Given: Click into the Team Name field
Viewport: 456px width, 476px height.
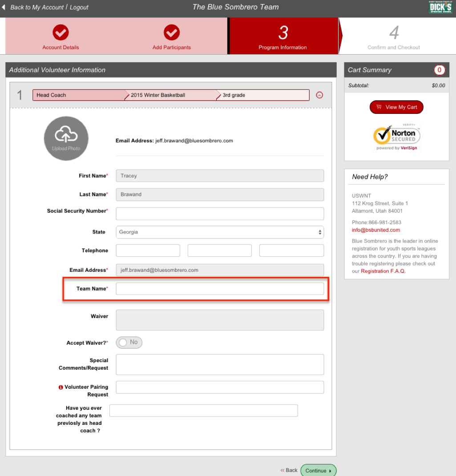Looking at the screenshot, I should 220,289.
